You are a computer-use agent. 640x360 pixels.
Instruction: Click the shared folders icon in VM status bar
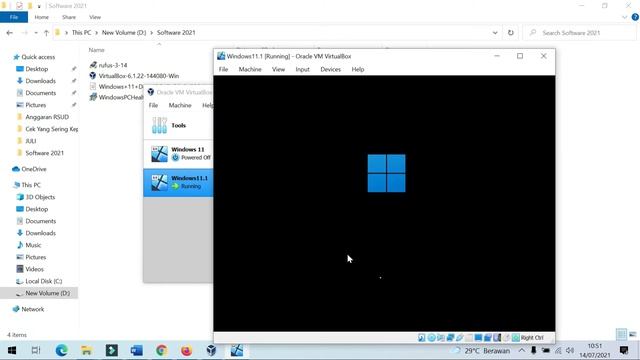tap(469, 338)
